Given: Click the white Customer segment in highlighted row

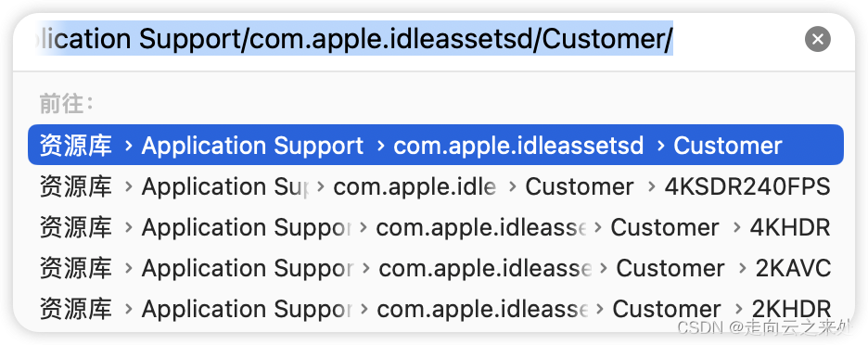Looking at the screenshot, I should pos(727,146).
